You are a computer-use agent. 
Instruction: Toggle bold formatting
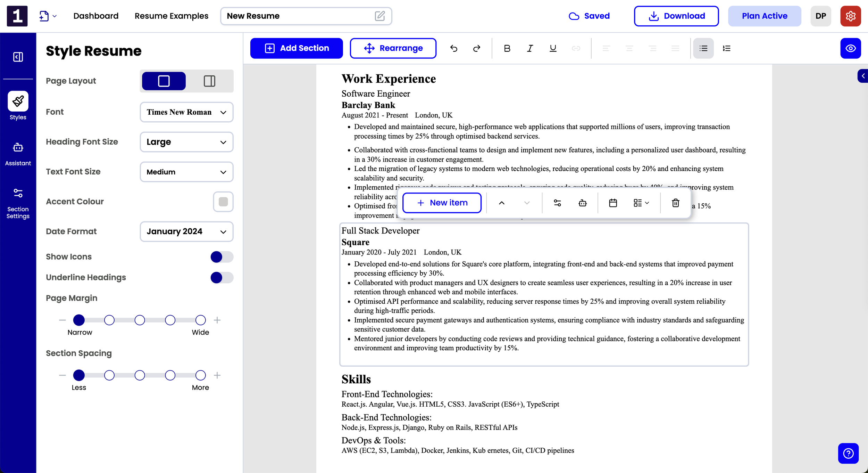tap(507, 48)
